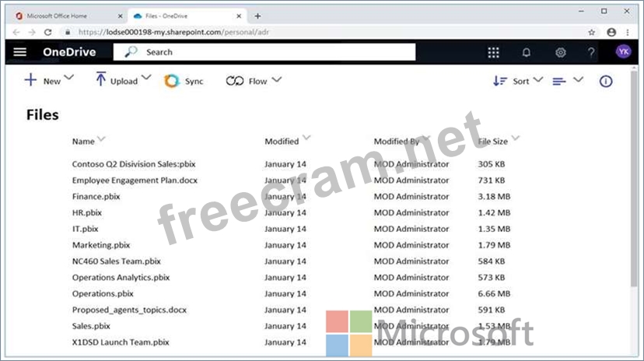Open the Marketing.pbix file

click(101, 245)
